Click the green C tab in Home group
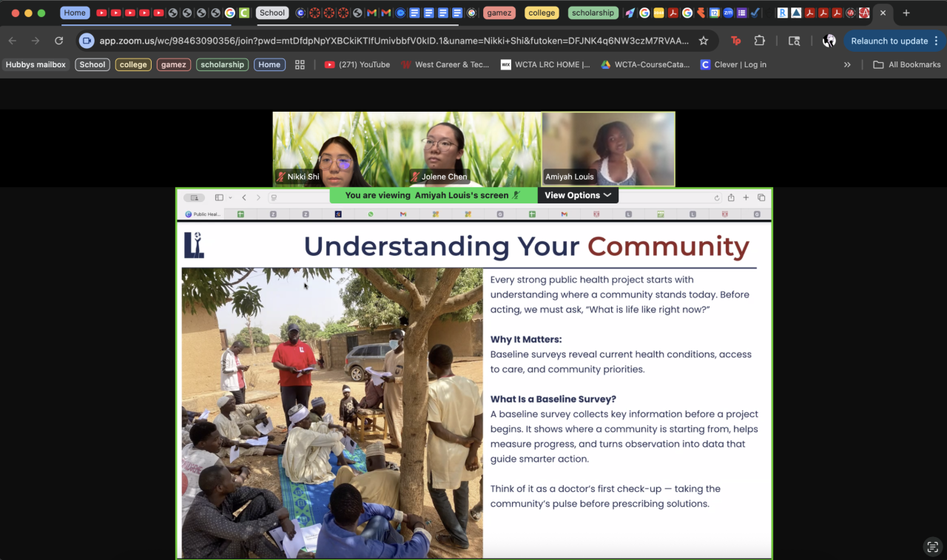 243,13
